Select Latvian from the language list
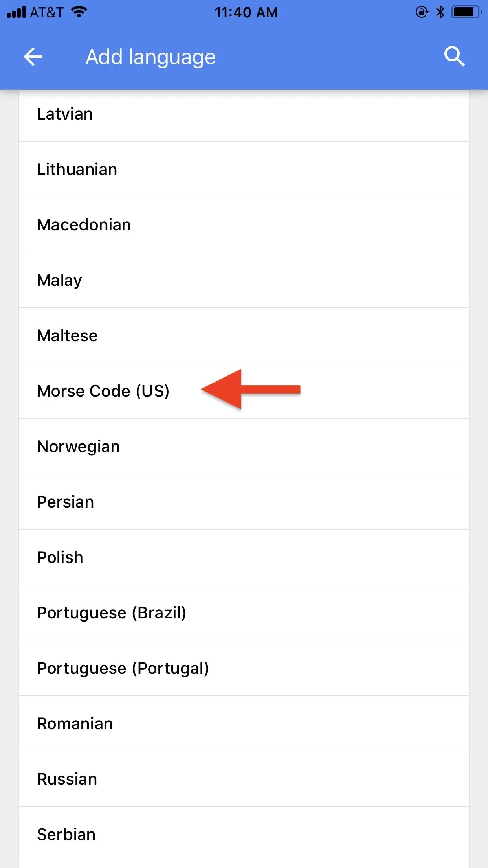 244,114
